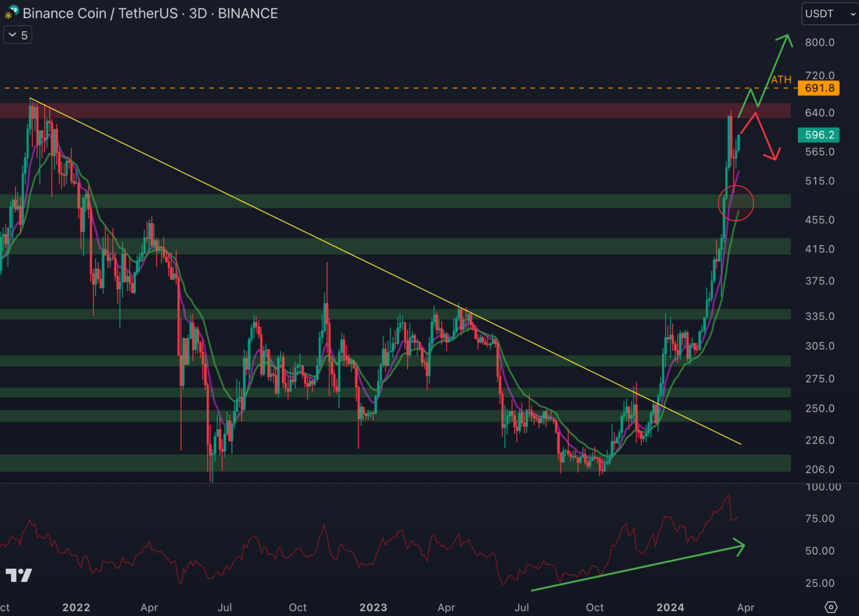Click the ATH text on the dashed line

click(x=780, y=80)
